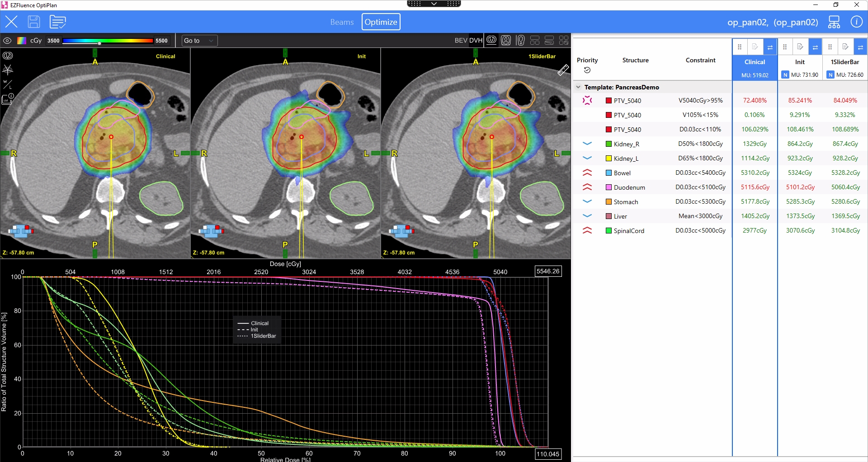Open priority chevron for Bowel
Viewport: 868px width, 462px height.
(x=587, y=173)
